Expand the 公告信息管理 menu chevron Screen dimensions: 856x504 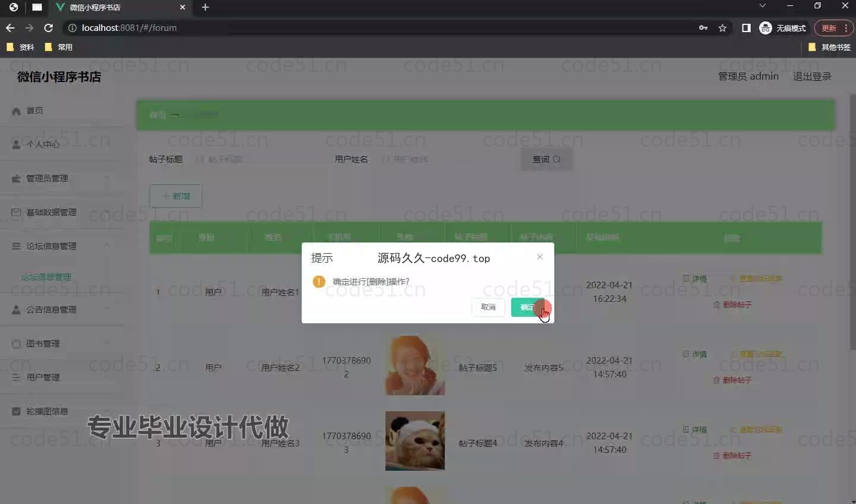pos(107,309)
